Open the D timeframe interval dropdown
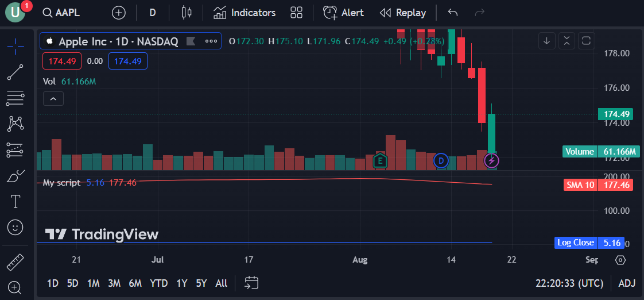 [x=152, y=13]
